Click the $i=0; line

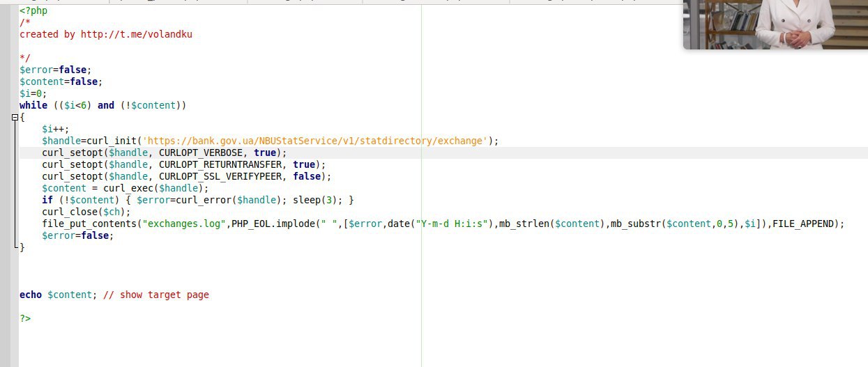pyautogui.click(x=33, y=93)
